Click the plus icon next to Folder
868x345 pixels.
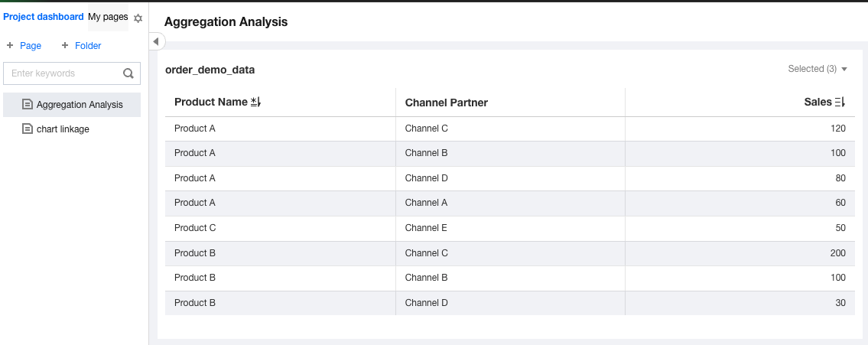65,46
